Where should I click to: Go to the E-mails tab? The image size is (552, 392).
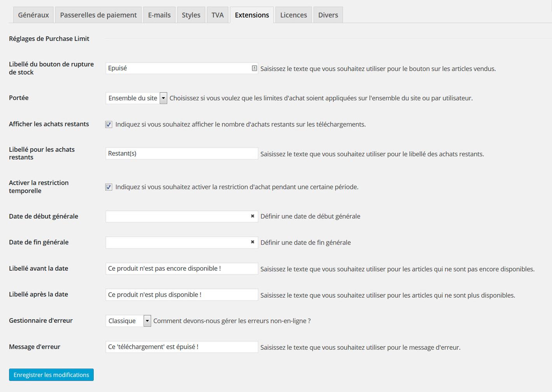point(159,15)
